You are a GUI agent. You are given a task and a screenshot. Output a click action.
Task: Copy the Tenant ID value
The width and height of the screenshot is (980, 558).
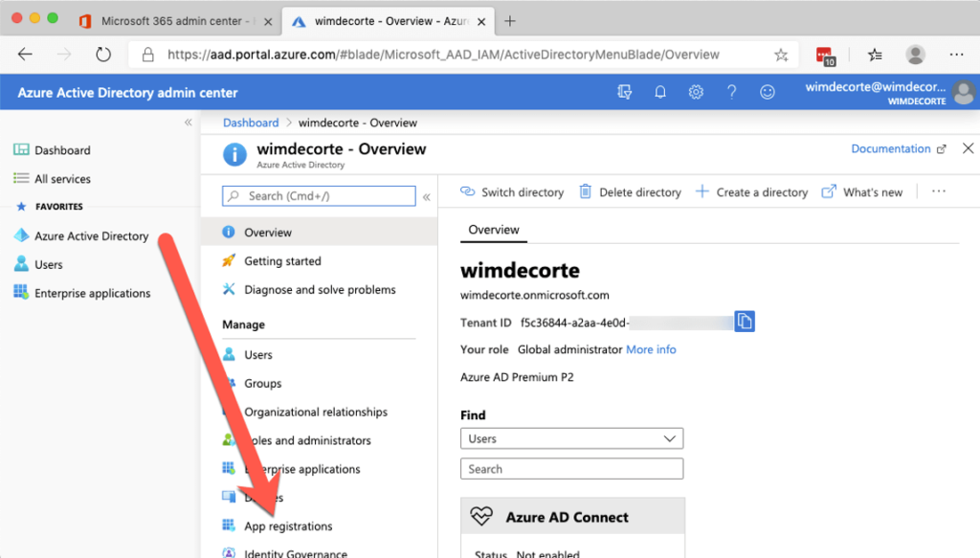coord(745,321)
